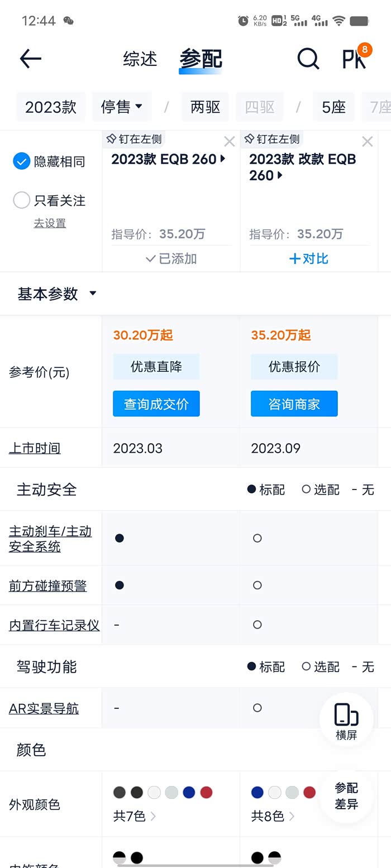391x868 pixels.
Task: Select the 2023款 year filter
Action: [x=51, y=107]
